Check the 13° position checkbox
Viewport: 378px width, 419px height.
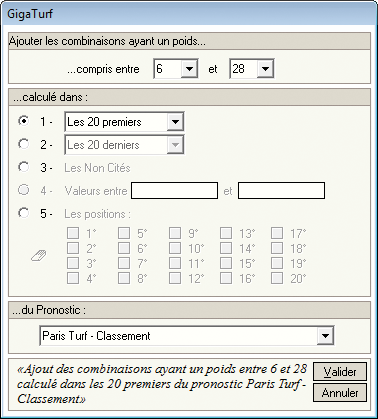(226, 233)
